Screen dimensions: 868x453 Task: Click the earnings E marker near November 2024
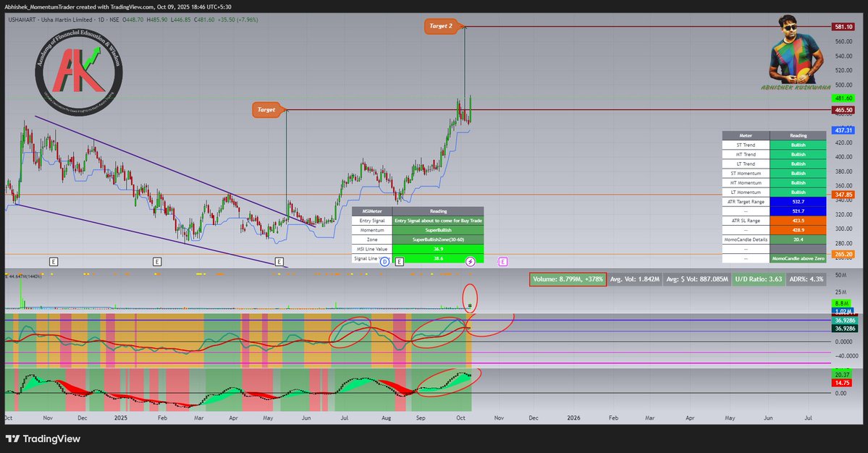(54, 262)
